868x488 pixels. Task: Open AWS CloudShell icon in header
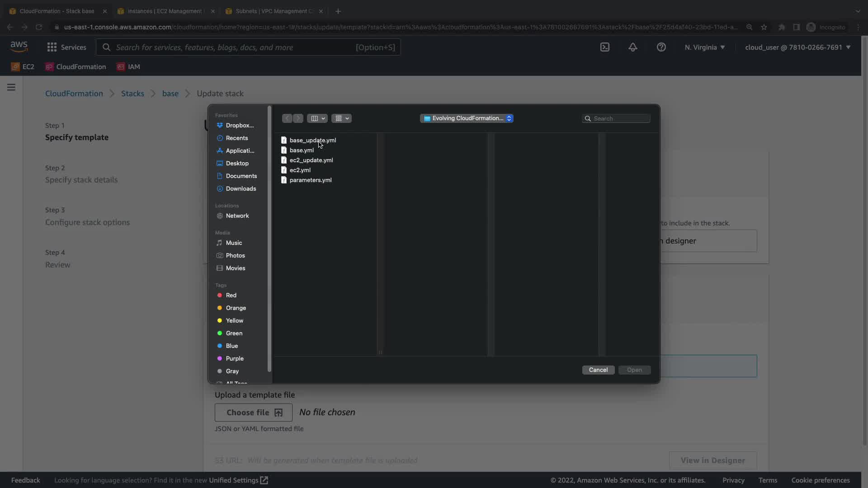(605, 47)
